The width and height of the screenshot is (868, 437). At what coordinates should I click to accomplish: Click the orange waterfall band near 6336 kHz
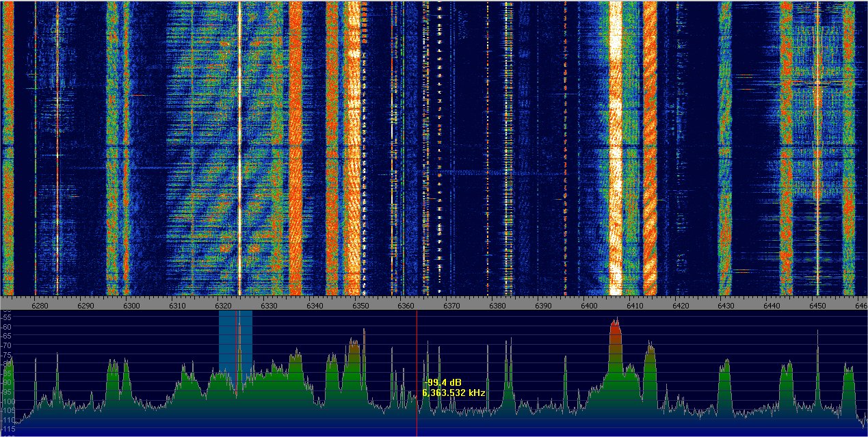tap(295, 137)
